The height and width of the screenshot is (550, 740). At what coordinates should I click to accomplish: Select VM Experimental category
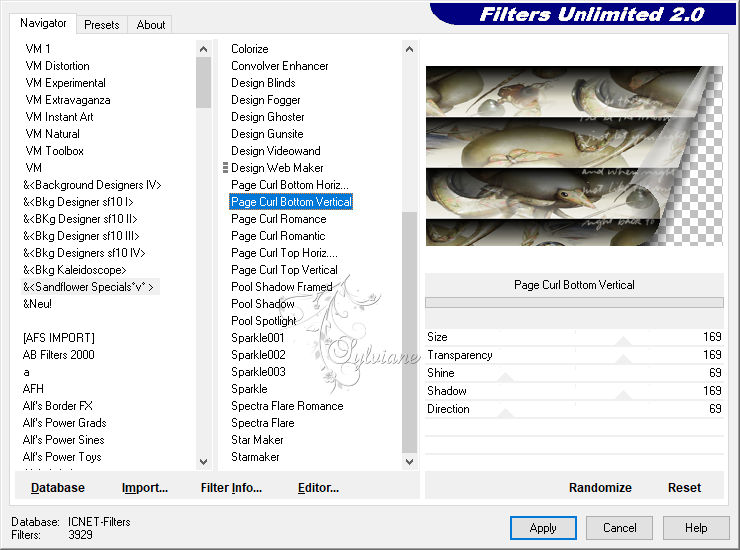[65, 83]
